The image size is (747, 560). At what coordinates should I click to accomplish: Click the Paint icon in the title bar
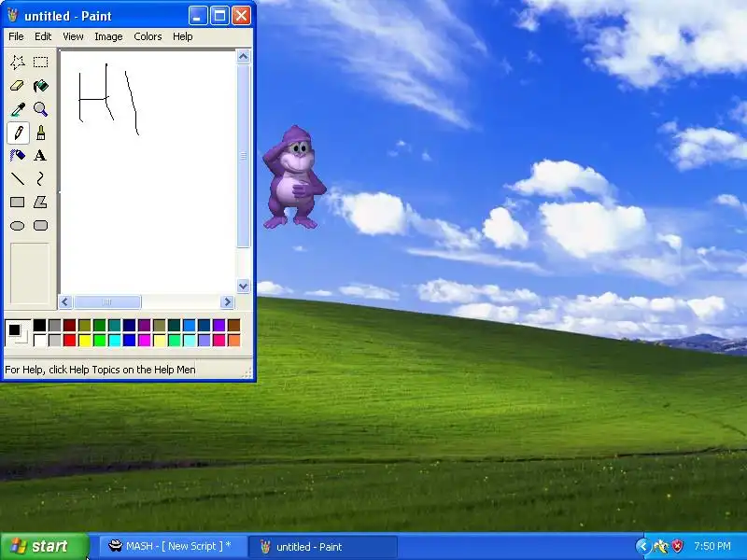(12, 16)
